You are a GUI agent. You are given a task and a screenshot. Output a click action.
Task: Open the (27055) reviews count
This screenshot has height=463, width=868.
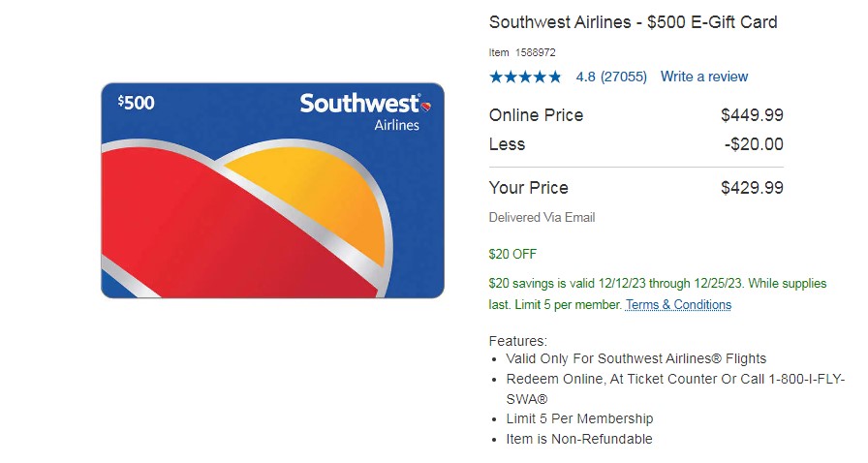tap(624, 77)
